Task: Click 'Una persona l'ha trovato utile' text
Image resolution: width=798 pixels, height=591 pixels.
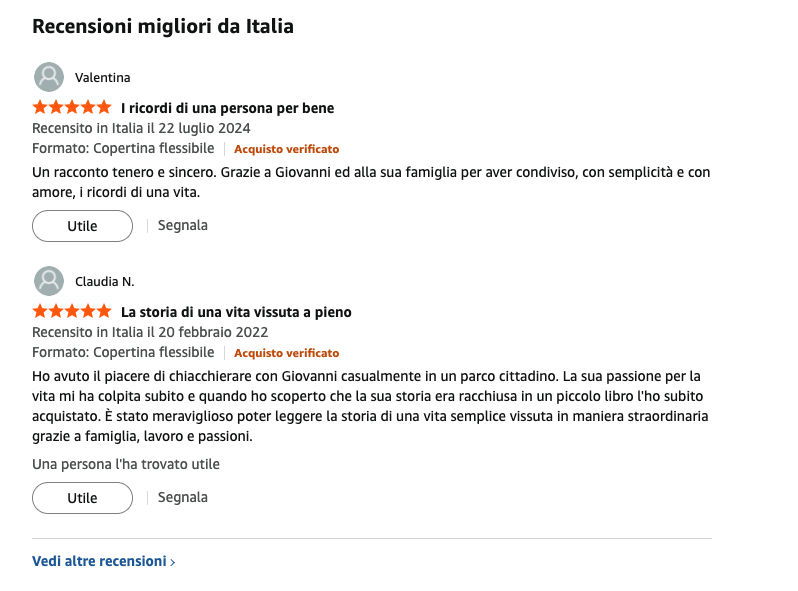Action: coord(126,464)
